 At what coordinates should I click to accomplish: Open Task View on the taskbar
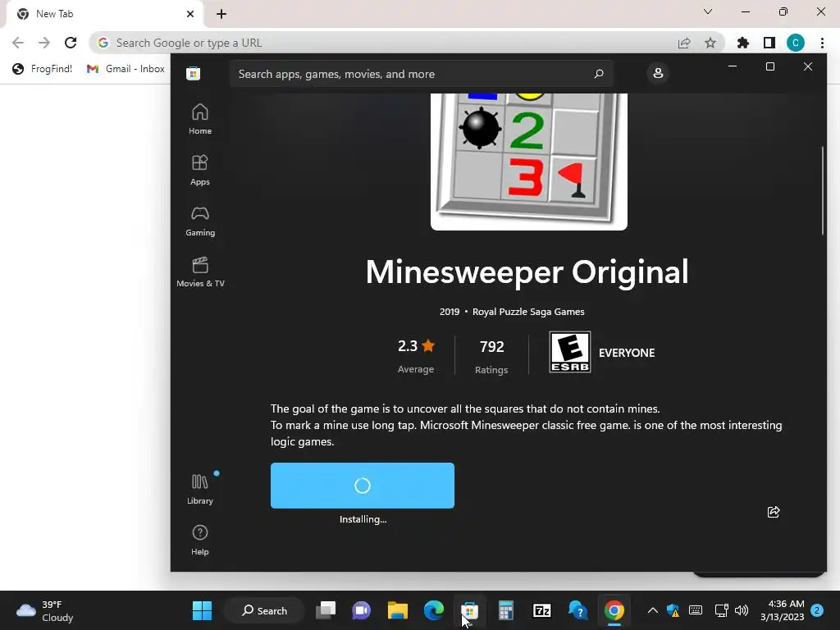click(325, 610)
